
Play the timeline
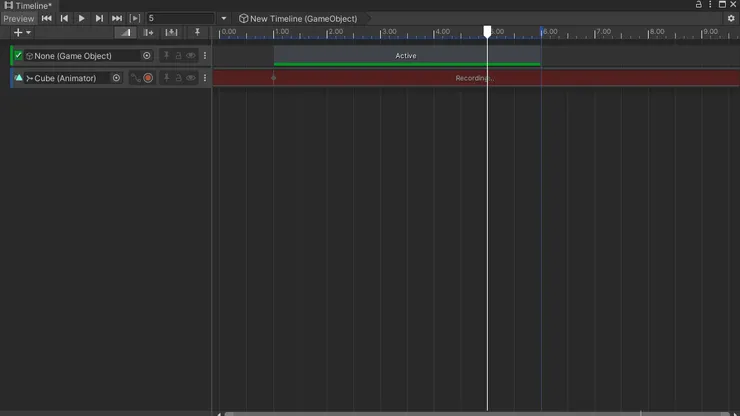pyautogui.click(x=81, y=18)
